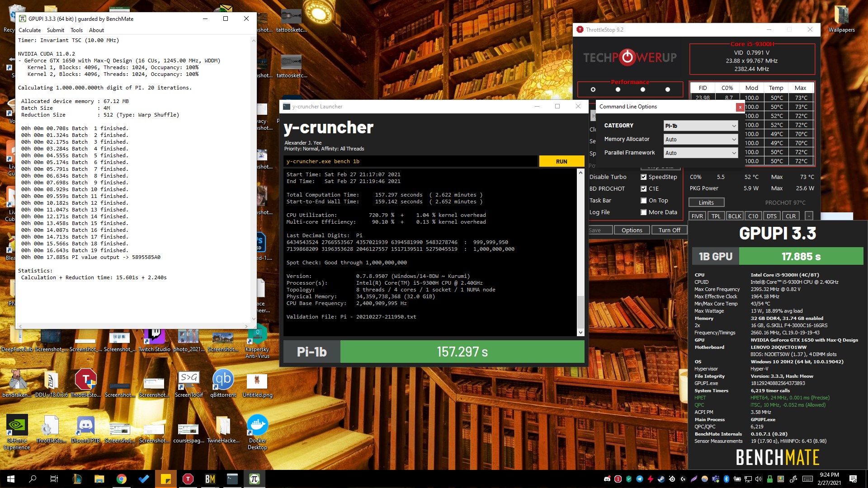Open Bluetooth tray icon
Viewport: 868px width, 488px height.
[x=726, y=479]
